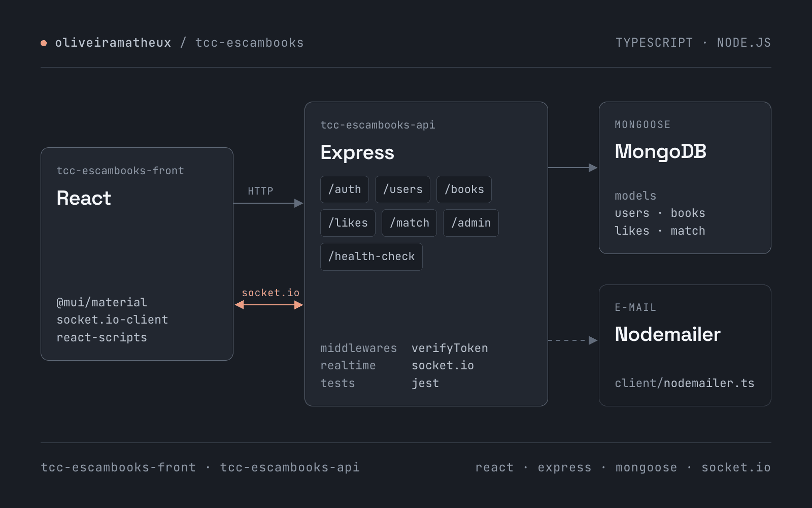Image resolution: width=812 pixels, height=508 pixels.
Task: Click the tcc-escambooks repo name in header
Action: [250, 43]
